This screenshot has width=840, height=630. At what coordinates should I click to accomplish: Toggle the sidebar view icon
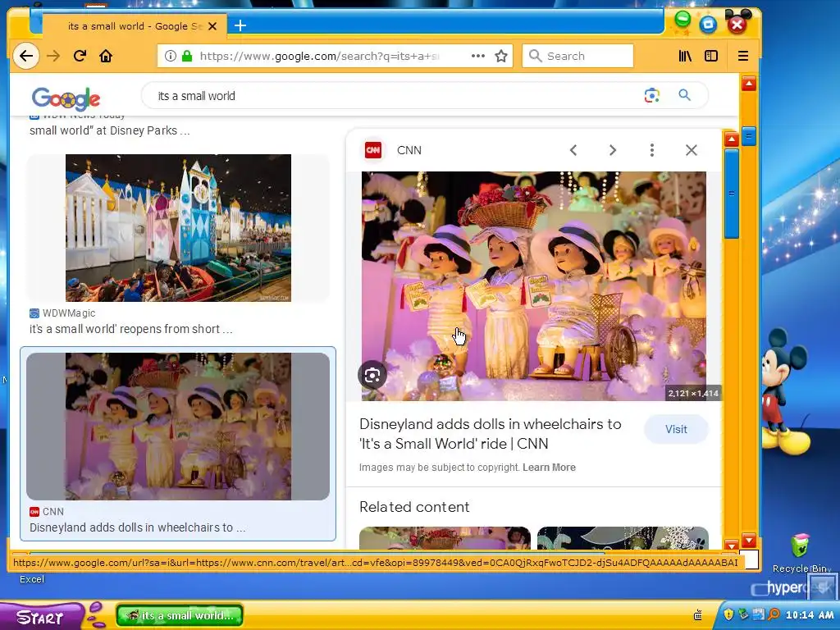[x=711, y=56]
